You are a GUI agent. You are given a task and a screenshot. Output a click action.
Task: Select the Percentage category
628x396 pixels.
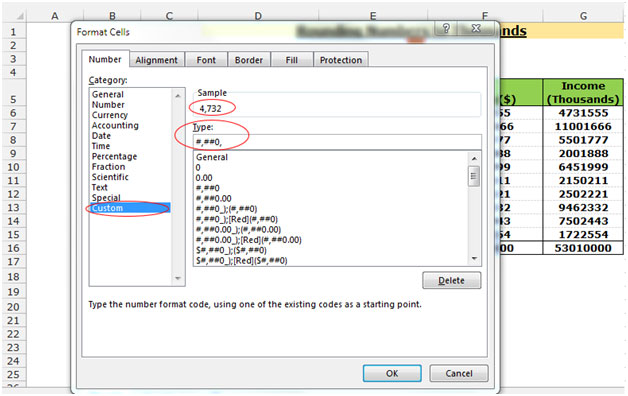pos(114,157)
